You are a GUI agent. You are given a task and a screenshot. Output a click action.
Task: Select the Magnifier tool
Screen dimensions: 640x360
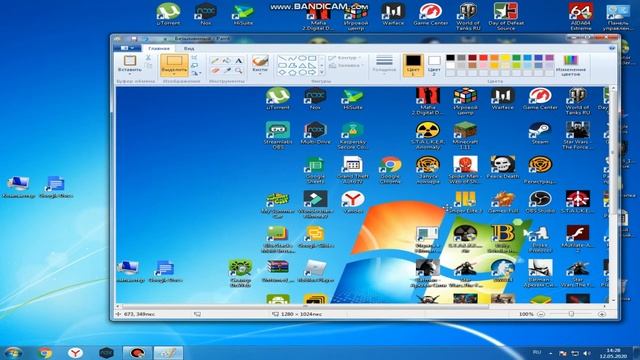pyautogui.click(x=239, y=71)
